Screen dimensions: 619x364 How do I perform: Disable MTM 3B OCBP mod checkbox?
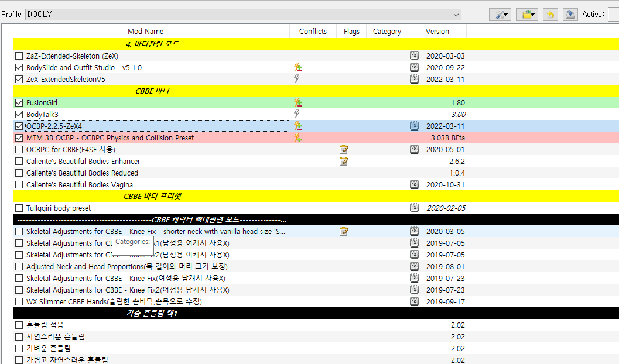[x=19, y=138]
